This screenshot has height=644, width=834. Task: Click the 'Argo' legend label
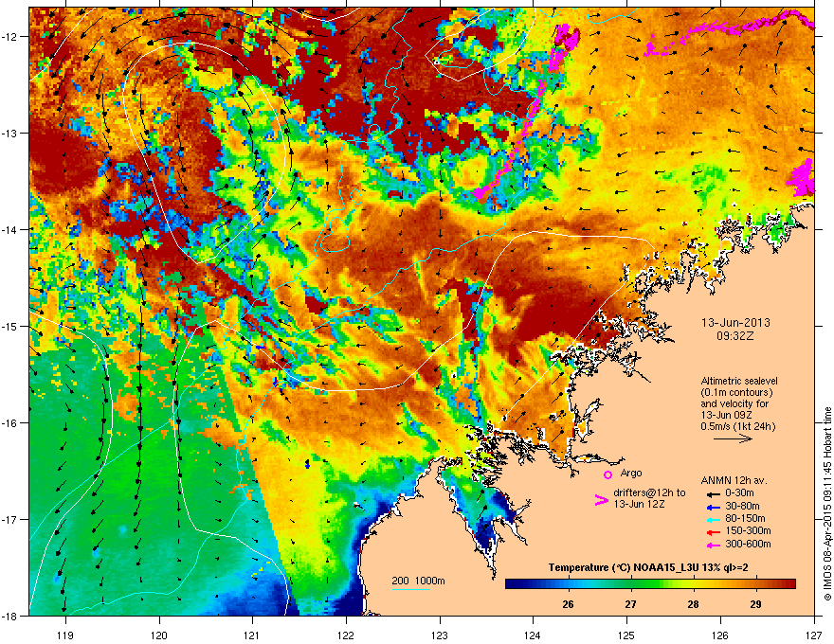(x=631, y=473)
